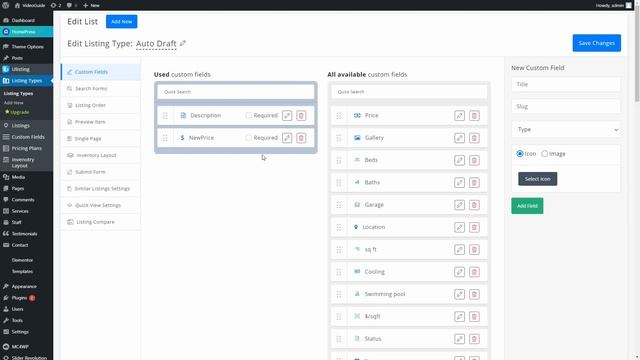Viewport: 640px width, 360px height.
Task: Edit the Description custom field
Action: [x=287, y=116]
